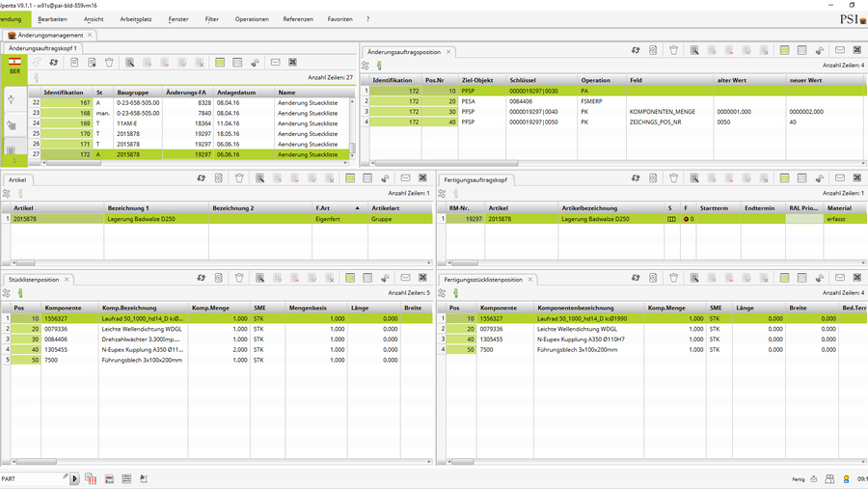Viewport: 868px width, 489px height.
Task: Click Ziel-Objekt column header
Action: point(482,80)
